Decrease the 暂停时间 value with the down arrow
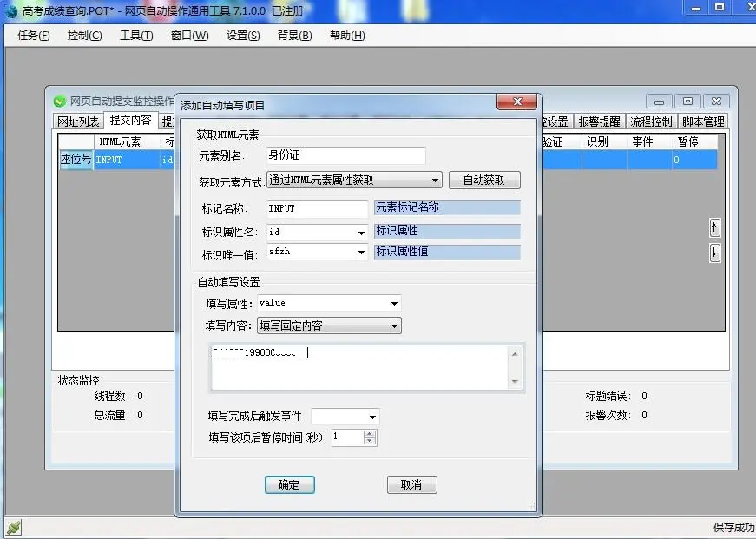The image size is (756, 539). point(370,442)
